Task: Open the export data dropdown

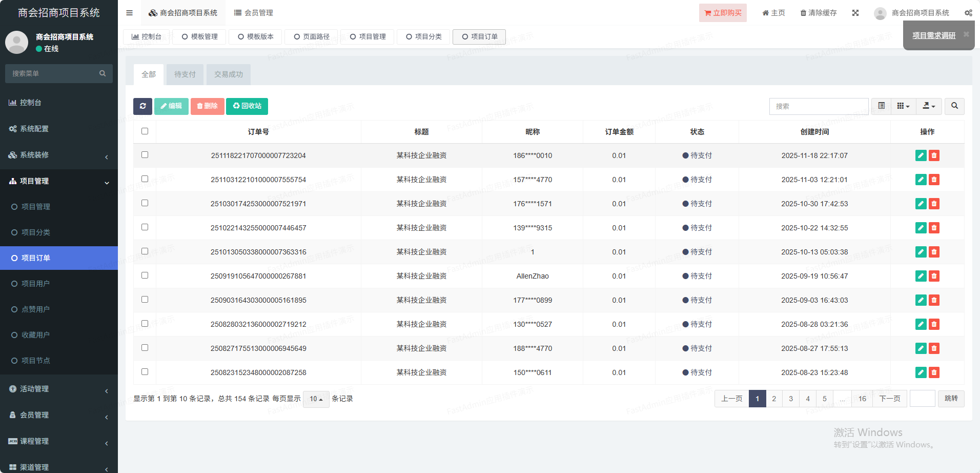Action: pyautogui.click(x=929, y=106)
